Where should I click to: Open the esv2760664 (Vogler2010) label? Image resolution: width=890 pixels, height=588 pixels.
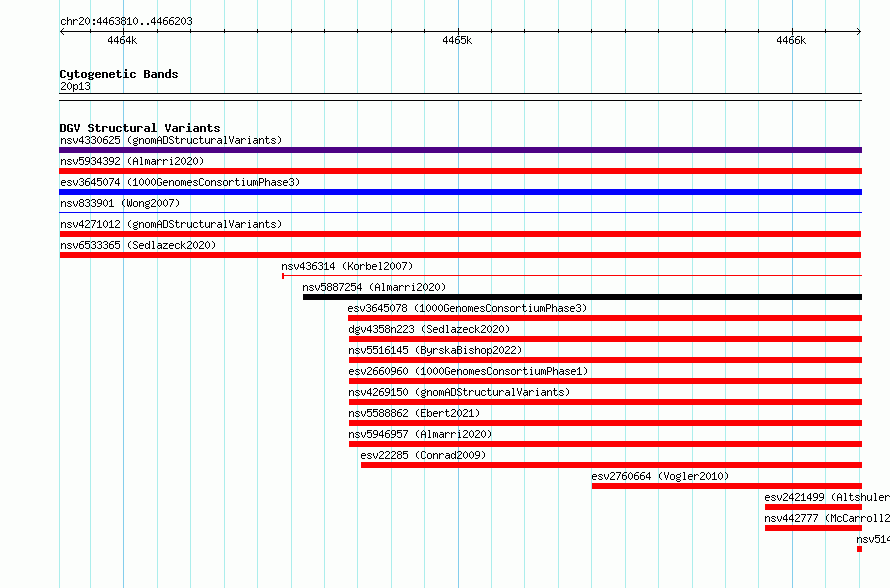660,476
